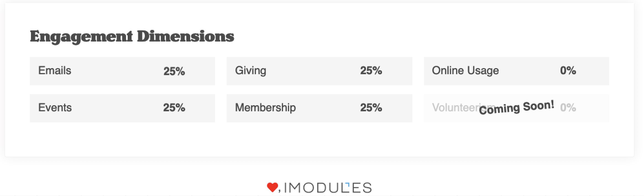Click the 0% value beside Online Usage
This screenshot has width=644, height=196.
pos(568,71)
